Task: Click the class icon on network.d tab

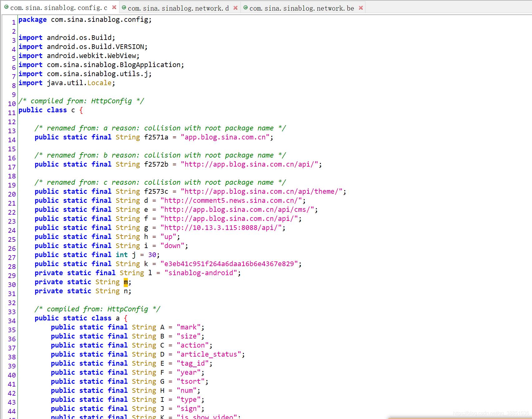Action: (x=124, y=7)
